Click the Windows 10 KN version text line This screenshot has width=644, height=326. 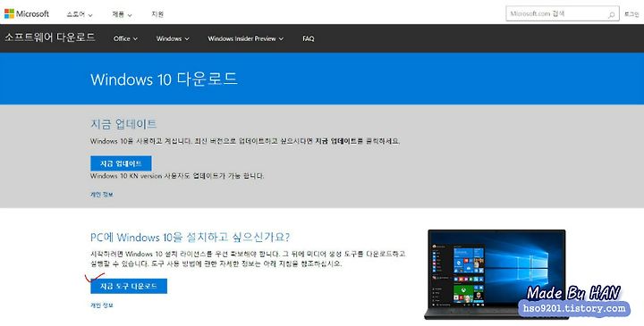point(177,176)
